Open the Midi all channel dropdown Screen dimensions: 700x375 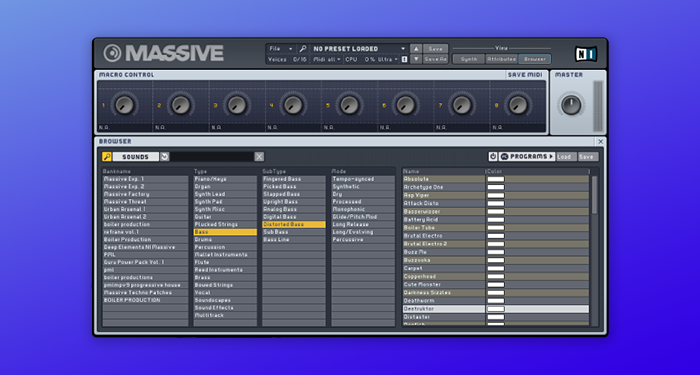tap(327, 59)
